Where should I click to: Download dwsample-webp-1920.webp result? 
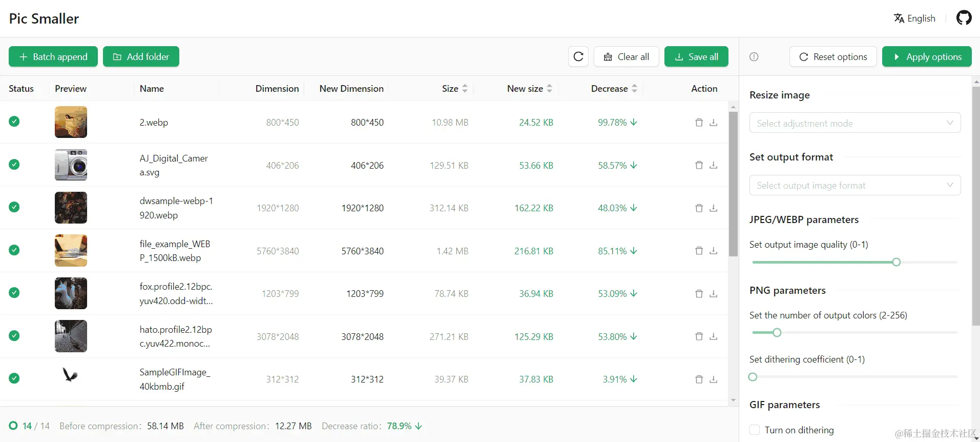[x=714, y=208]
